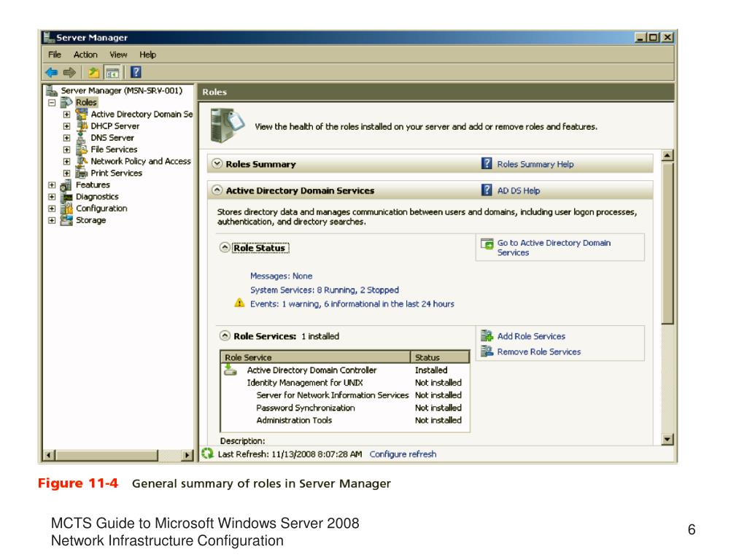Click the Print Services tree icon
Viewport: 747px width, 560px height.
tap(82, 173)
